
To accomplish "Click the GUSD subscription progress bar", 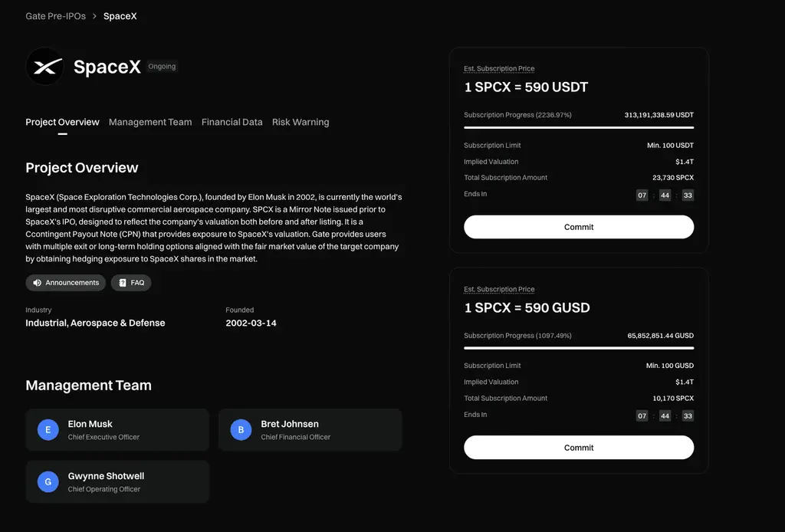I will point(579,348).
